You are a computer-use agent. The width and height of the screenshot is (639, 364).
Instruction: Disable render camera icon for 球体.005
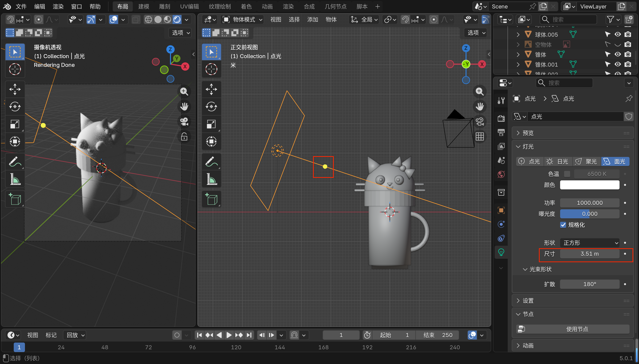point(628,34)
